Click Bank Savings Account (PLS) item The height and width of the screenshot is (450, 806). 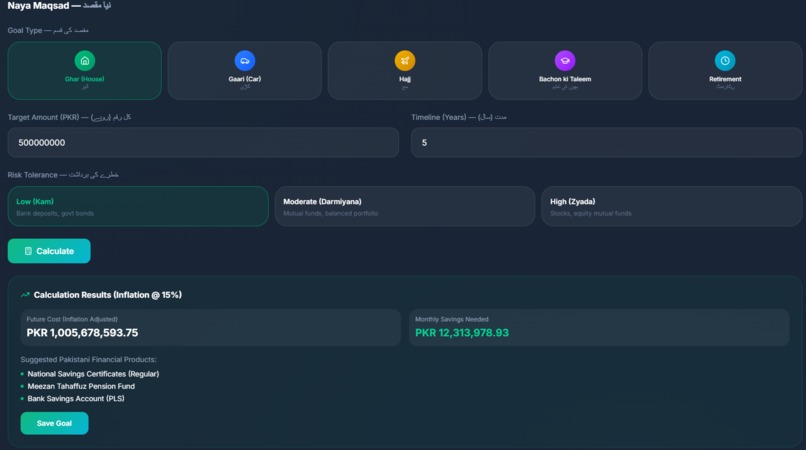pos(76,399)
